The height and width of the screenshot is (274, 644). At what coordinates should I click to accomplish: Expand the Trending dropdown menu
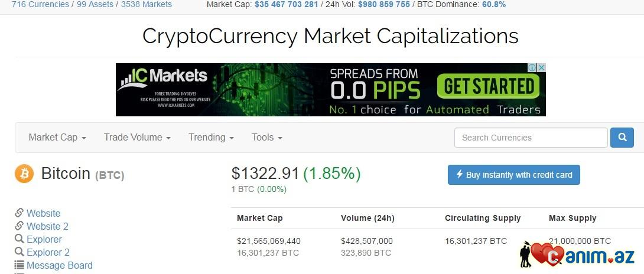(211, 138)
